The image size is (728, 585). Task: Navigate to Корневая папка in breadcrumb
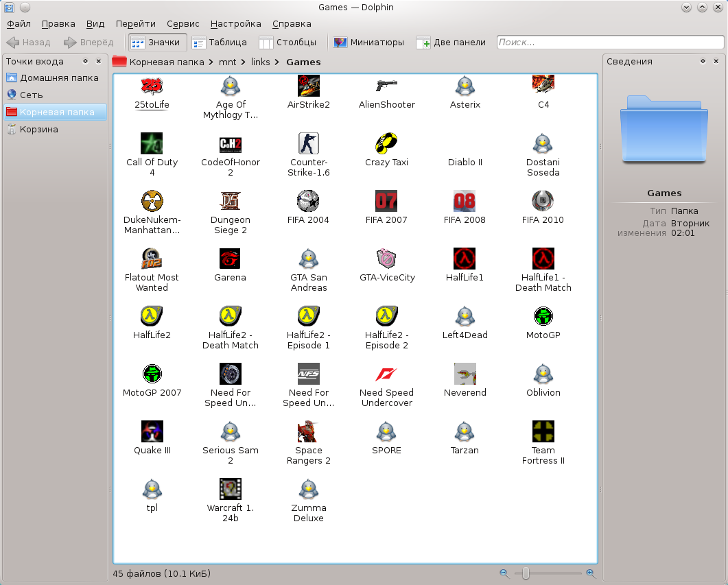click(x=167, y=62)
